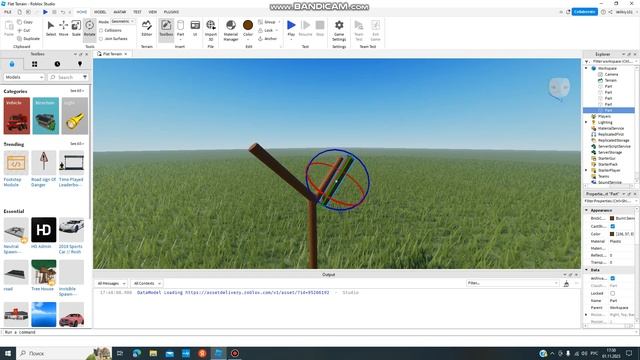Viewport: 640px width, 360px height.
Task: Choose the Move tool
Action: 64,28
